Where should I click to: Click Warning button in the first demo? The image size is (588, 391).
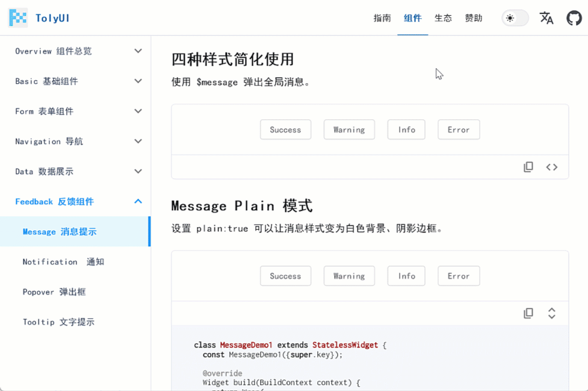[349, 130]
